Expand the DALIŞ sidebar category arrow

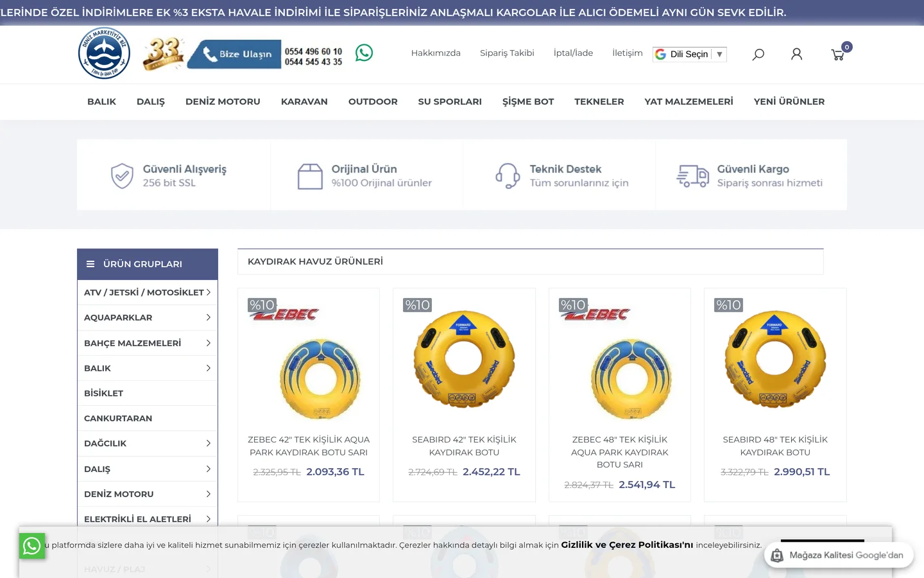(x=209, y=469)
